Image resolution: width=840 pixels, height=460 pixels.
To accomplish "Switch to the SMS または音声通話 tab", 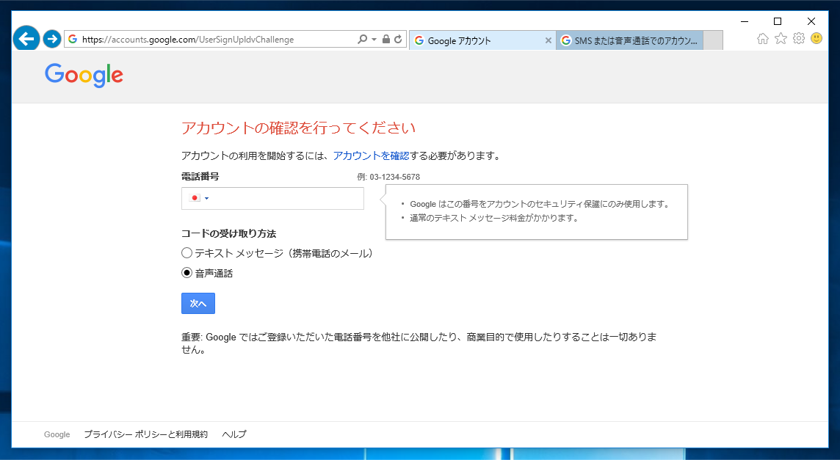I will pyautogui.click(x=630, y=40).
